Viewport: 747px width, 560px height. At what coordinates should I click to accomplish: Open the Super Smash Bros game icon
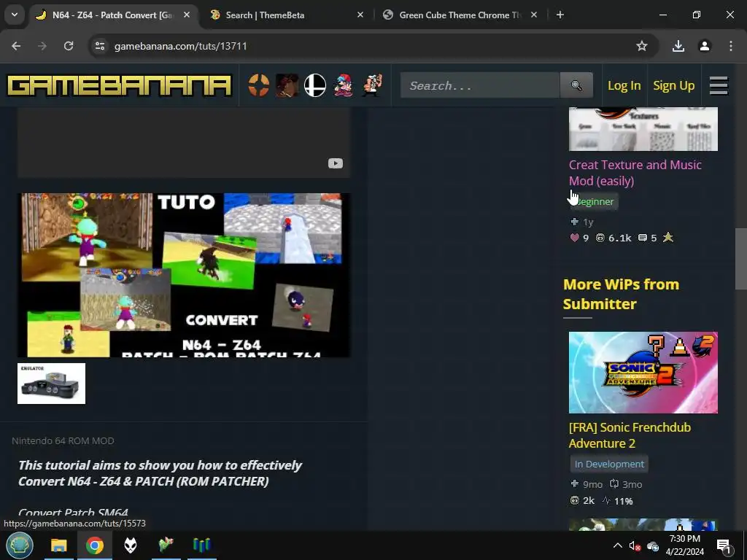point(315,86)
